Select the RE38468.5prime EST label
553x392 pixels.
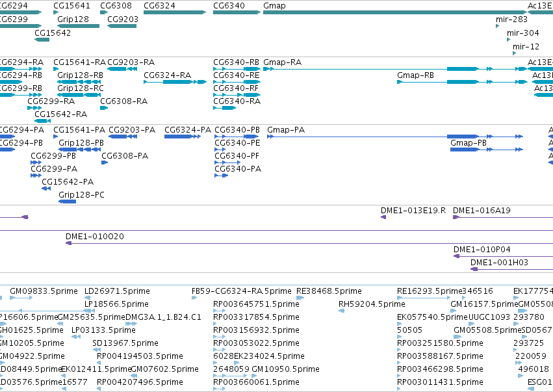[x=329, y=291]
